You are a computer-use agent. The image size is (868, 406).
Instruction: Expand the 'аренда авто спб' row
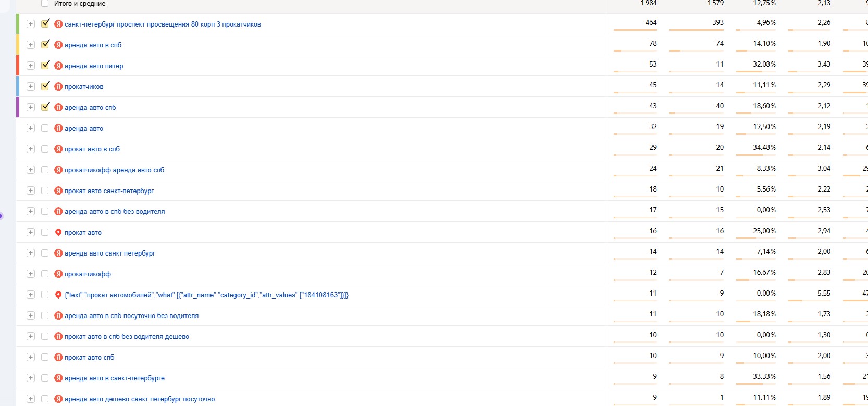31,107
